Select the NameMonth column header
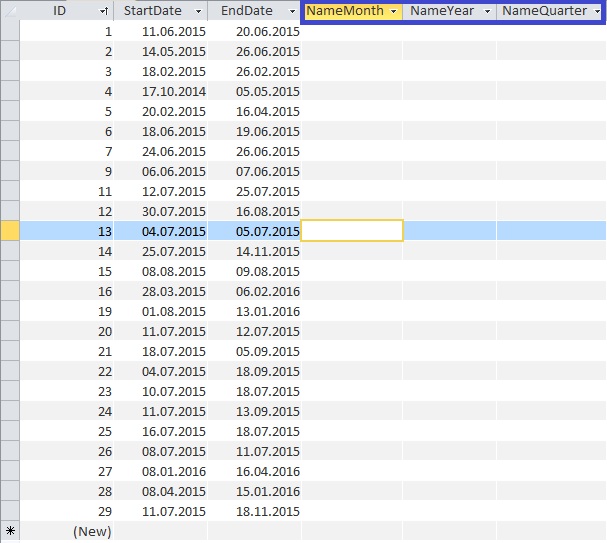 pos(352,11)
